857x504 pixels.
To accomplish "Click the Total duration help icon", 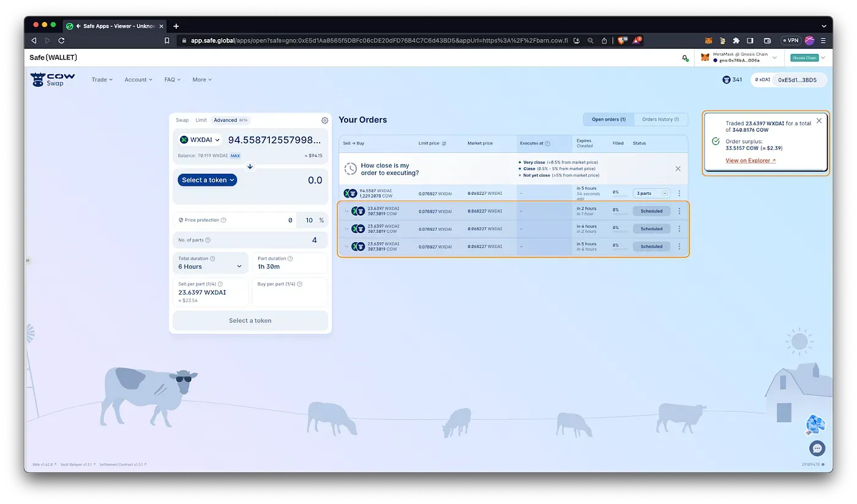I will click(212, 259).
